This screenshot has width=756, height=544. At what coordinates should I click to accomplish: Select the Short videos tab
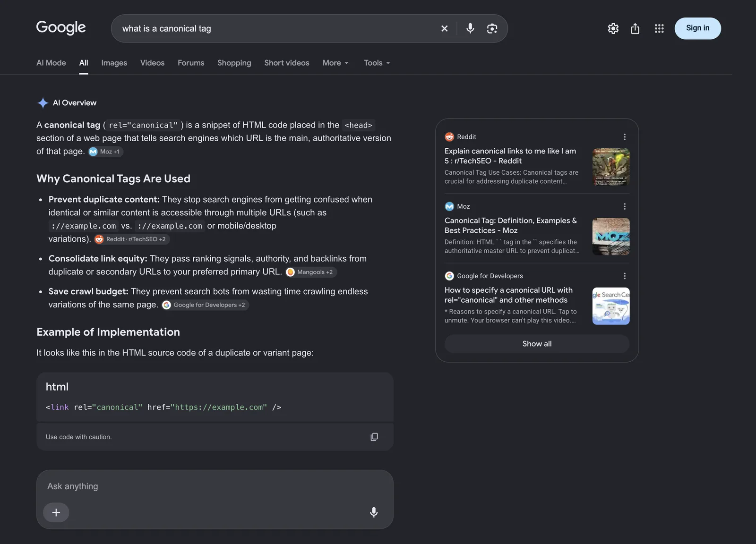[x=287, y=63]
